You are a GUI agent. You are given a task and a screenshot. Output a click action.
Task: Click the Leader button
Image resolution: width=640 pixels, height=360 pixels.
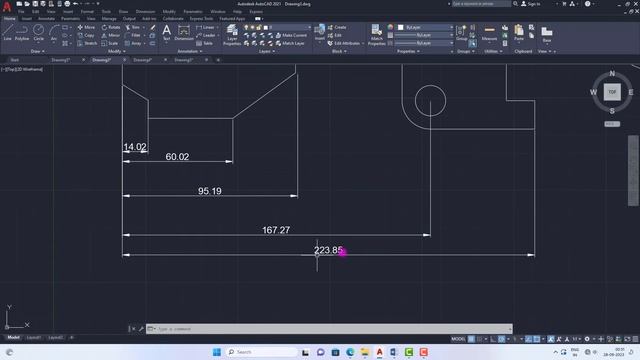click(x=206, y=36)
